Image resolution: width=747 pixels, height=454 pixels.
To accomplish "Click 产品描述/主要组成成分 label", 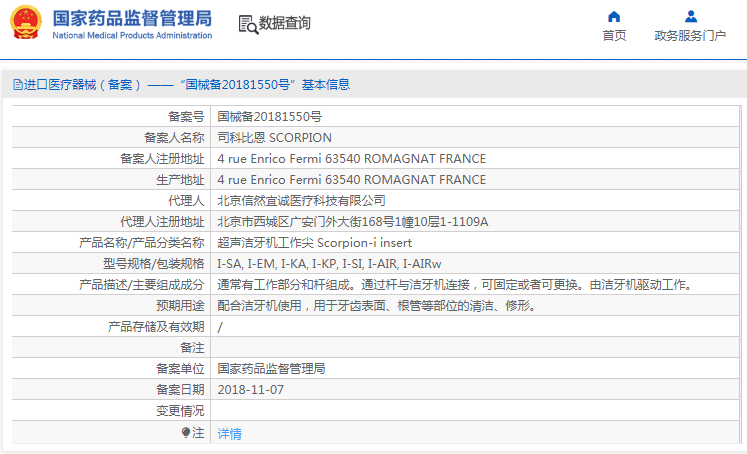I will click(x=141, y=285).
